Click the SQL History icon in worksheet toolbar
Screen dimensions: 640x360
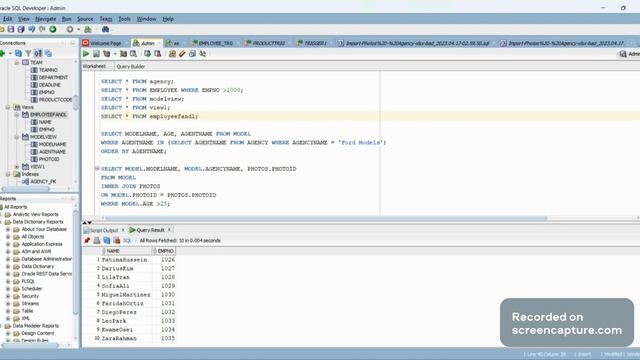192,54
